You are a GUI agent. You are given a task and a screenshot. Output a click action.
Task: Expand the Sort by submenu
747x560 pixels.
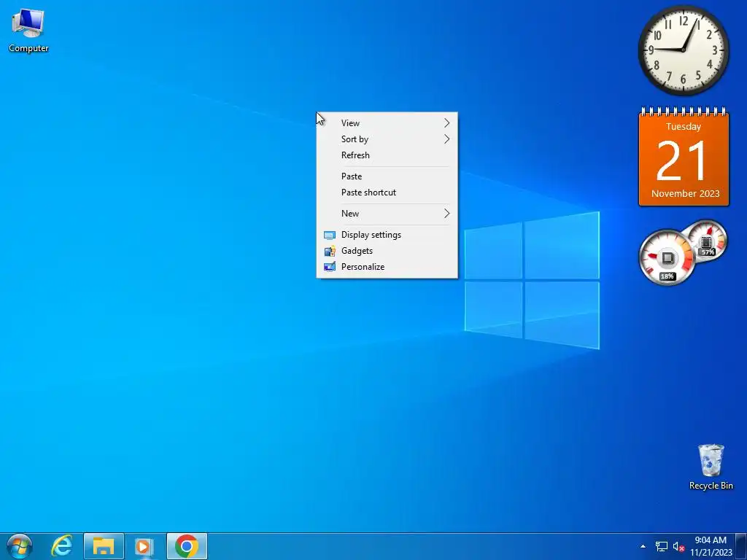387,139
